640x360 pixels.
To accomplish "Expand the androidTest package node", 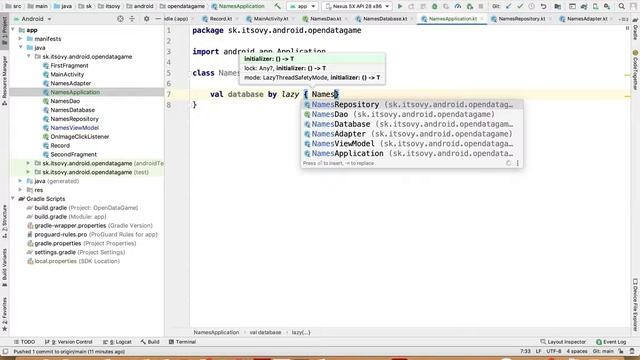I will point(29,163).
